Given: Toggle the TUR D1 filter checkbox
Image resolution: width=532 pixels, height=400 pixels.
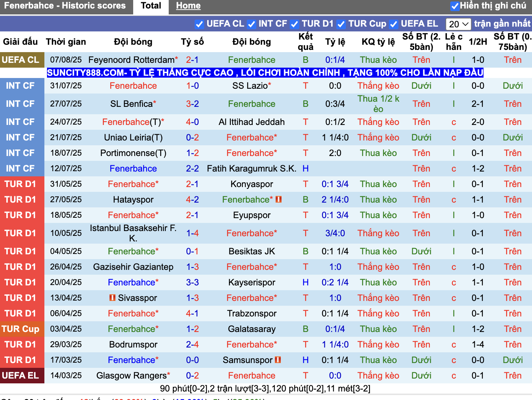Looking at the screenshot, I should click(x=294, y=24).
